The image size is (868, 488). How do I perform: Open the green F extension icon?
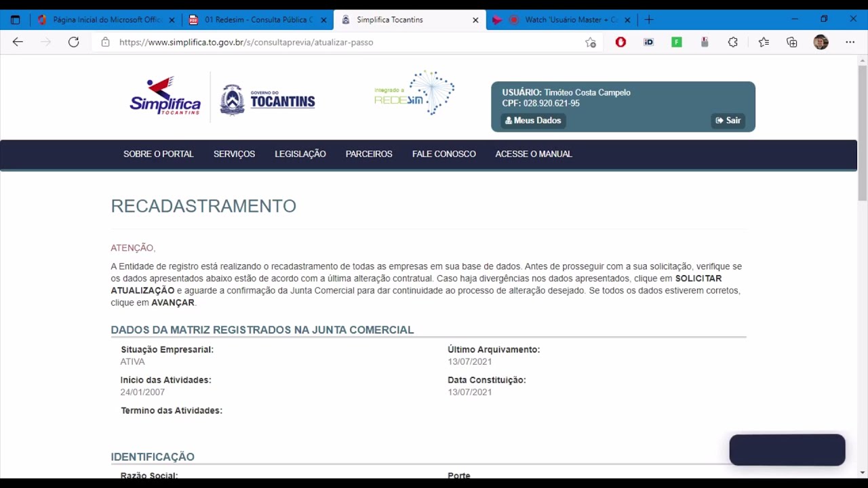[677, 42]
